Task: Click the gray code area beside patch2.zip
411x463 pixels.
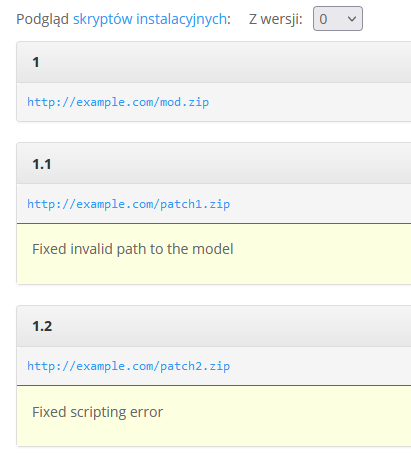Action: pos(320,366)
